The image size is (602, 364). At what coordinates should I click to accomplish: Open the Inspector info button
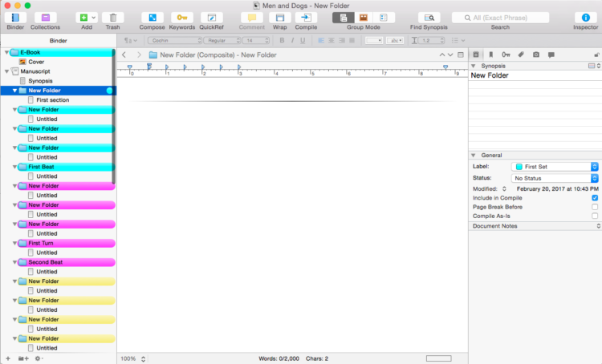click(x=585, y=17)
